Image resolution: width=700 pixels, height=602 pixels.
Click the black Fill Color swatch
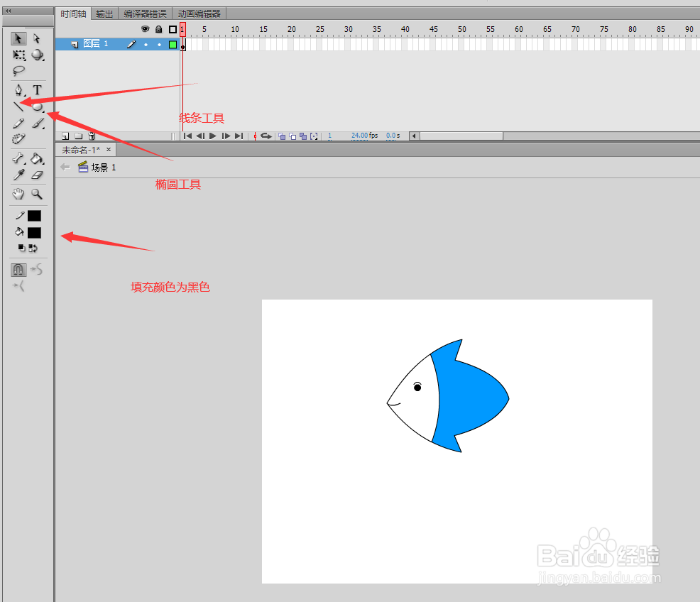[x=33, y=232]
